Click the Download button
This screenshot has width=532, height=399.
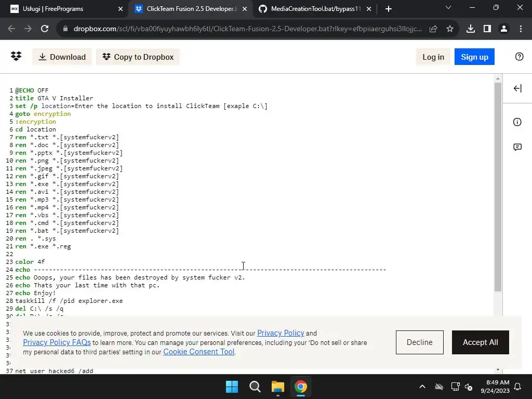coord(62,57)
